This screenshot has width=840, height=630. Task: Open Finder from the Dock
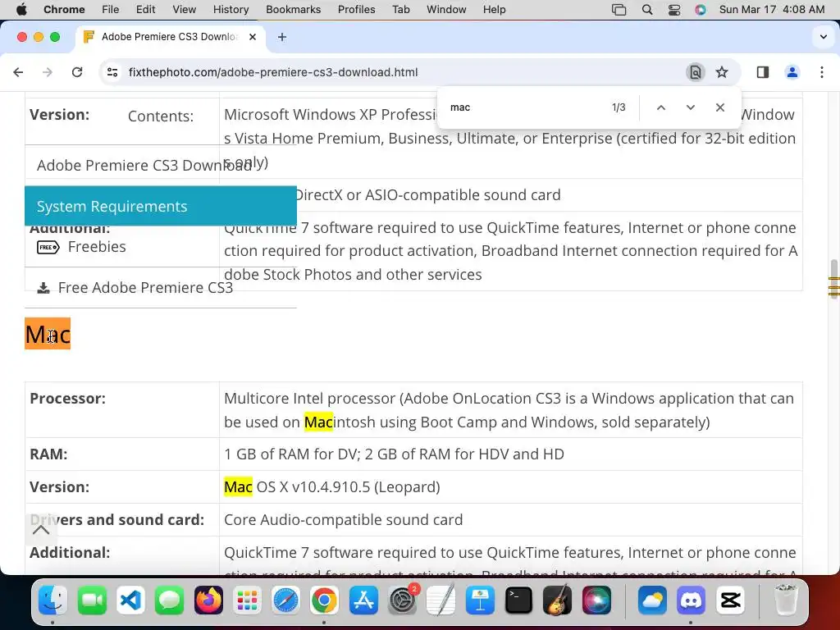click(x=53, y=600)
